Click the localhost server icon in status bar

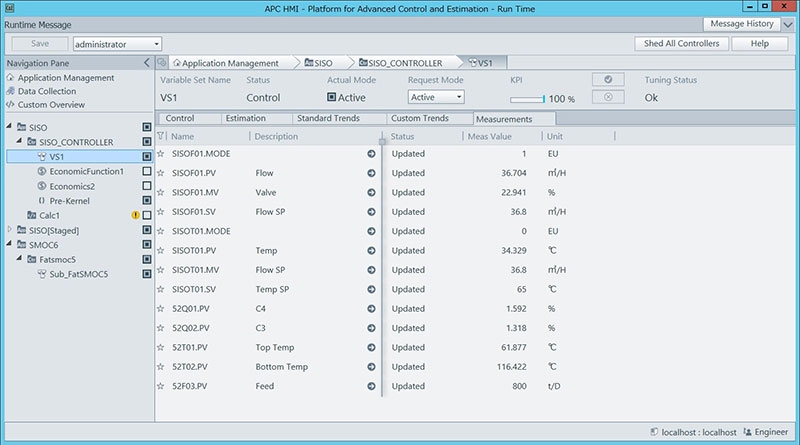[x=654, y=432]
